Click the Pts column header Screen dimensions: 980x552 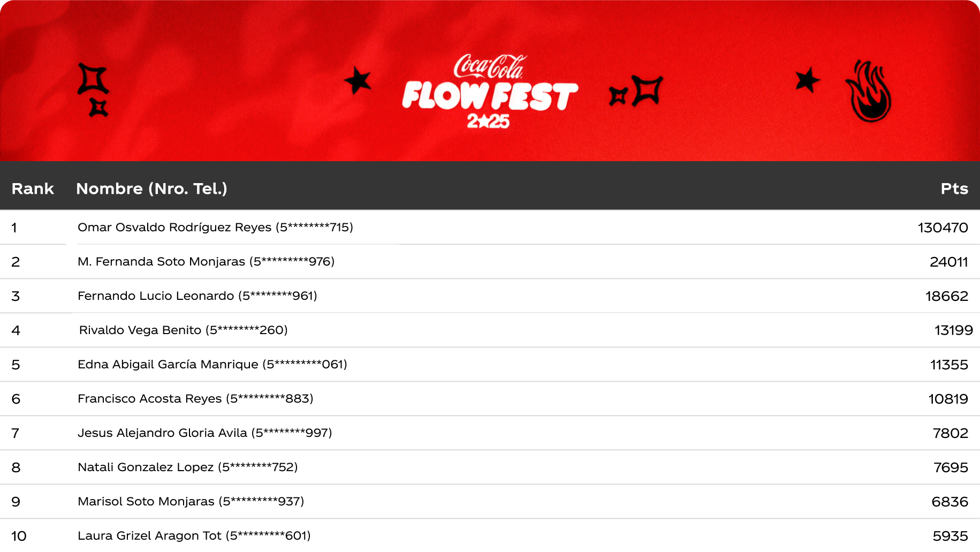click(954, 188)
